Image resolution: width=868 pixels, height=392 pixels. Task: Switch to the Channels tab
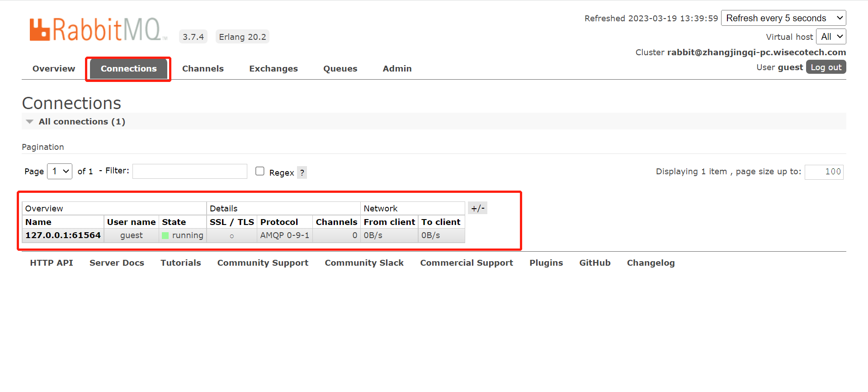(x=203, y=69)
